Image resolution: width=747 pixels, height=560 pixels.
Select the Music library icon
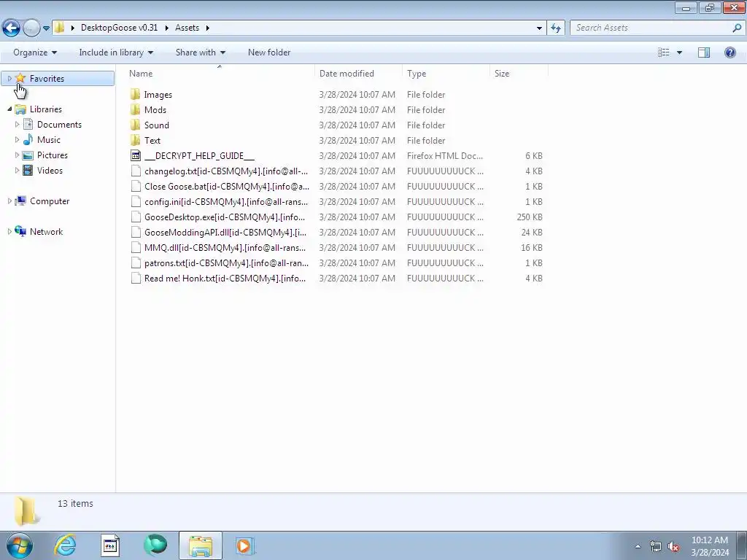28,139
